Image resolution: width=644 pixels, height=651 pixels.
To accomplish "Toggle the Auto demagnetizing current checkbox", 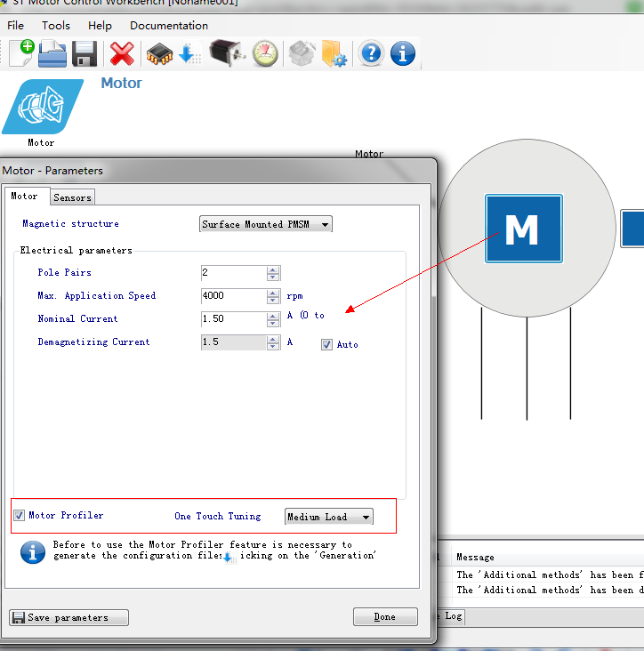I will tap(326, 344).
